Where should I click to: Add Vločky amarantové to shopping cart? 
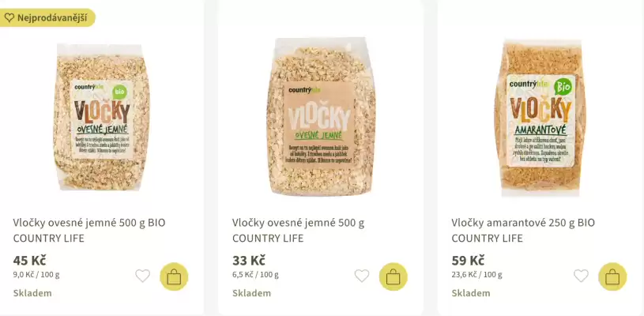pos(612,276)
